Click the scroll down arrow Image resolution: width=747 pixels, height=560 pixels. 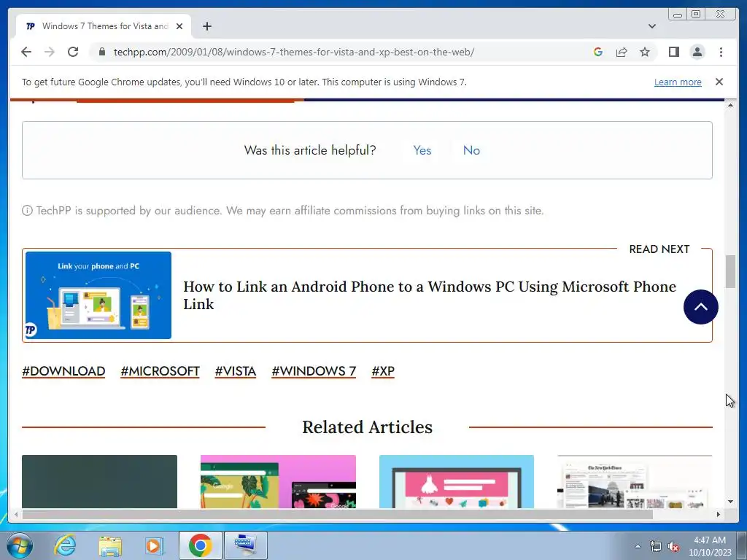click(x=730, y=502)
